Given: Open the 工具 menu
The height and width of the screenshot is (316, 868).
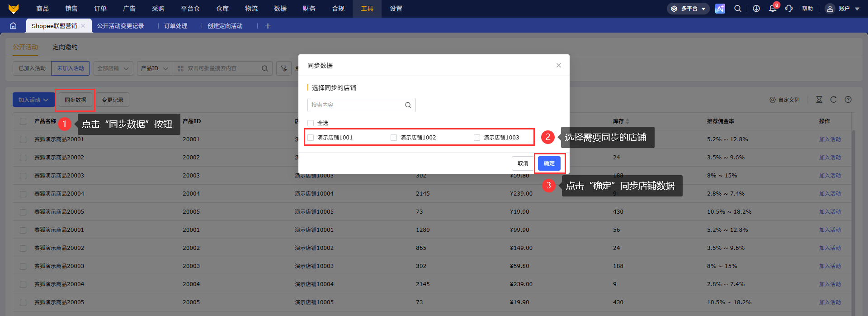Looking at the screenshot, I should click(x=367, y=9).
